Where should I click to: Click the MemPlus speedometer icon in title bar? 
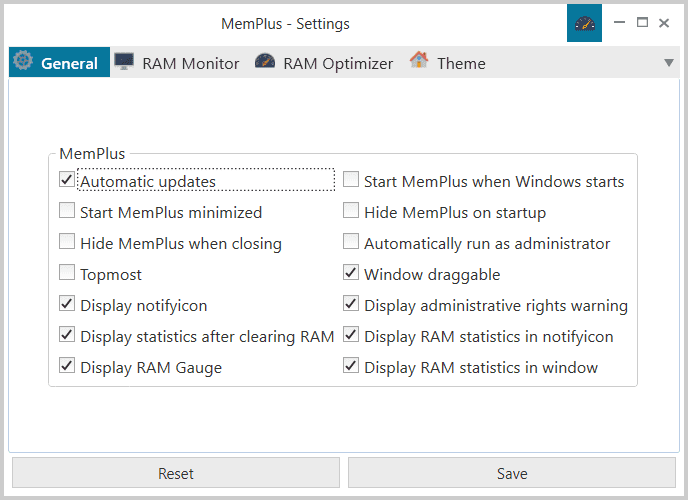(584, 23)
